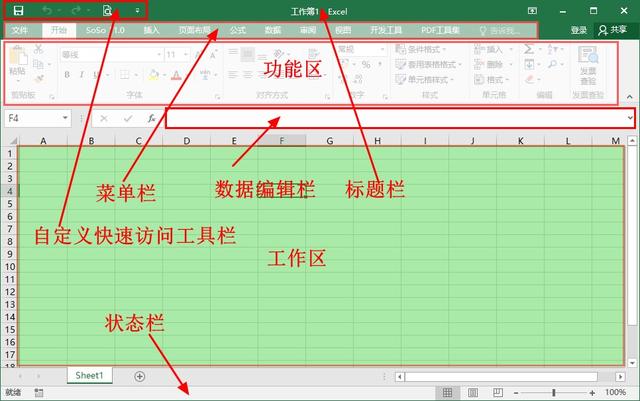Apply the red Font Color A

[176, 75]
